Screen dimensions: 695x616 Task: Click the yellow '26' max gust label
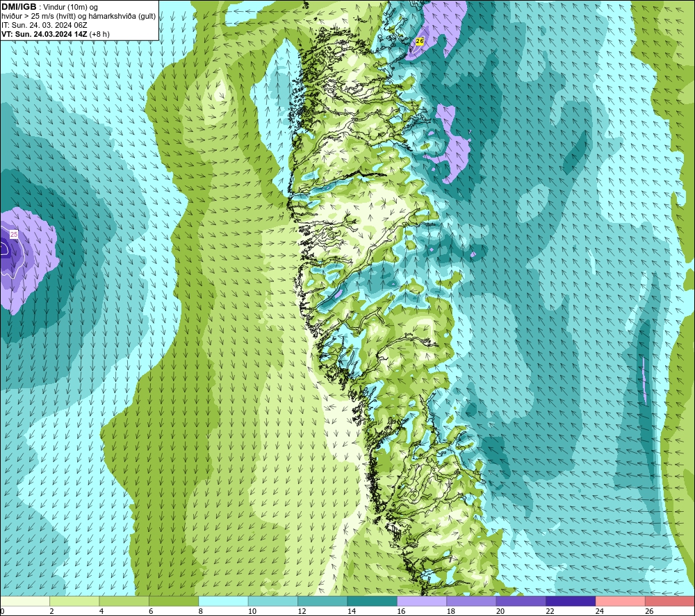pos(420,41)
